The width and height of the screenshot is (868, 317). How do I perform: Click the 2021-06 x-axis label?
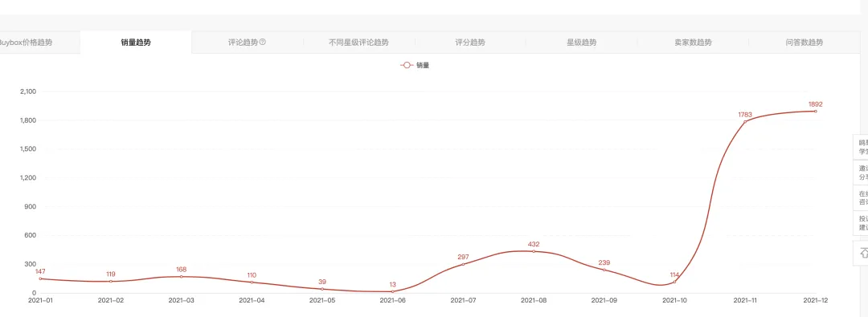click(x=392, y=301)
